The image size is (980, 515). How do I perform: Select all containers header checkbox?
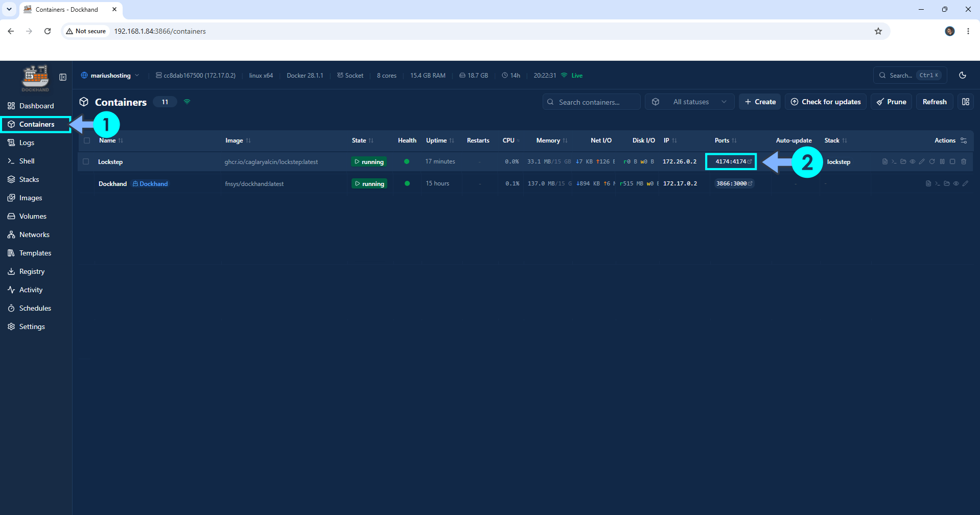(87, 141)
